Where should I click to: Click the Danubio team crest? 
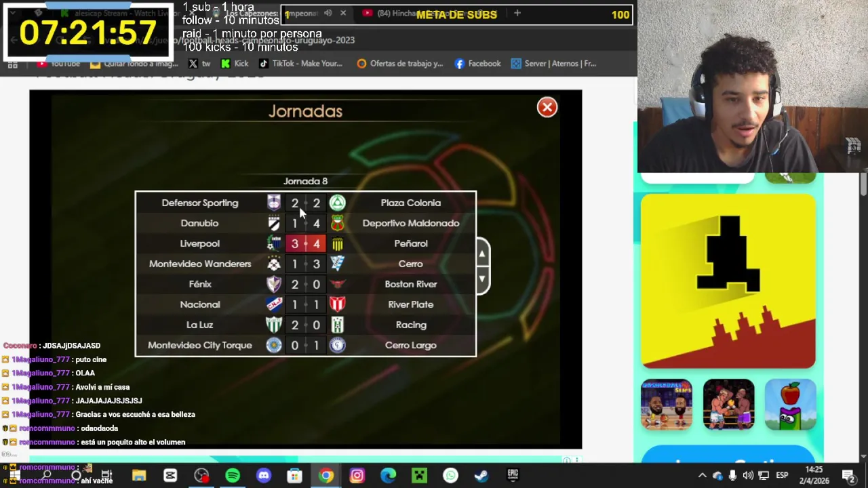(x=274, y=223)
